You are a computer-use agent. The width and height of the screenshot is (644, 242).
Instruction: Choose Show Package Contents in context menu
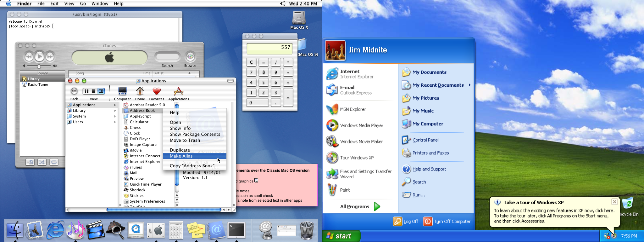[195, 134]
